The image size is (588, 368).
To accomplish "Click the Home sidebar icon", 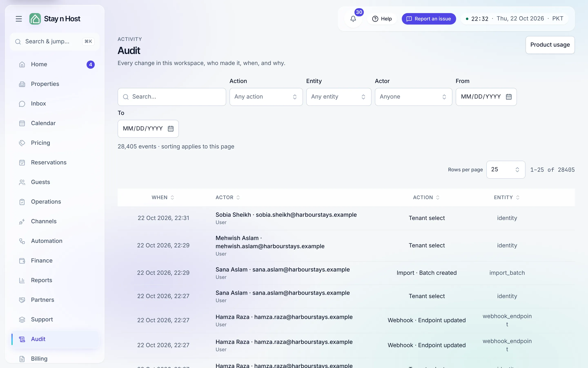I will click(22, 64).
